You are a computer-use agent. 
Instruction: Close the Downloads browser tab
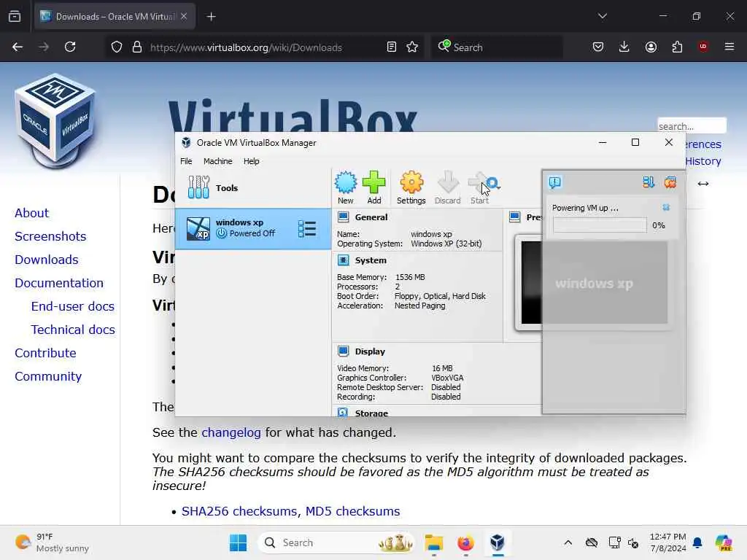(x=184, y=16)
